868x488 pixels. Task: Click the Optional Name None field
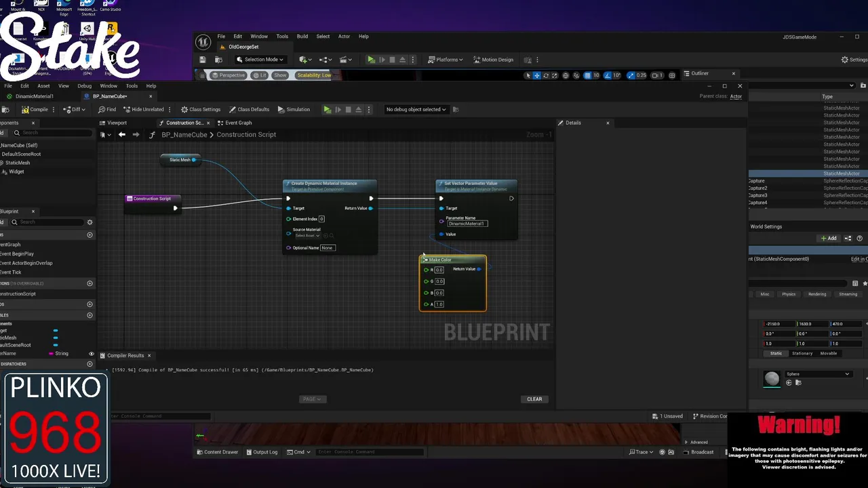[x=328, y=247]
